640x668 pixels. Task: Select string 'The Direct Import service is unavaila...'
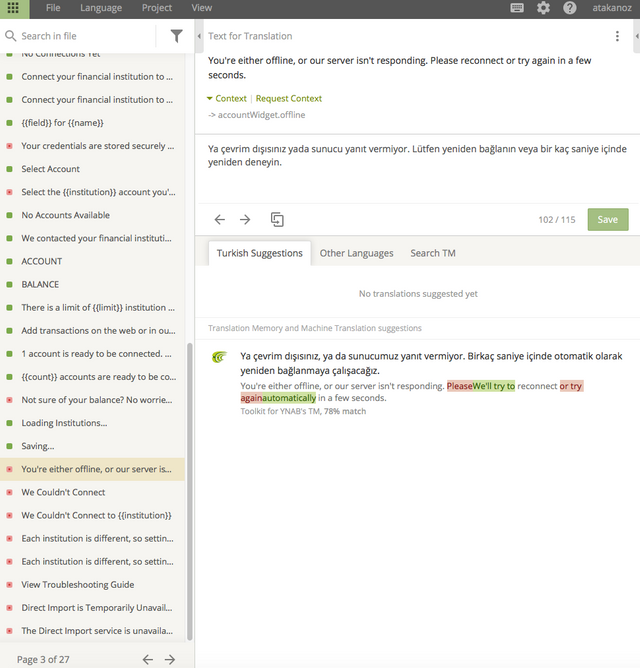tap(92, 631)
